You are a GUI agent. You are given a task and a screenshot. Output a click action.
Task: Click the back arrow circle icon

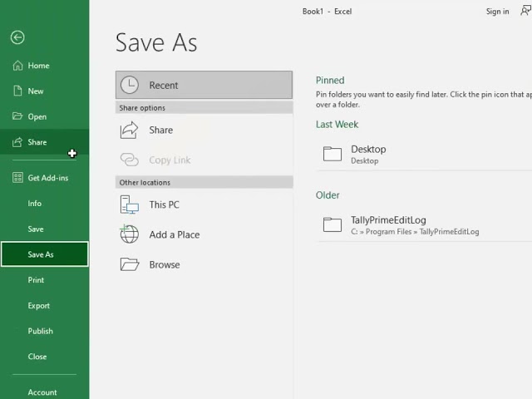tap(17, 37)
